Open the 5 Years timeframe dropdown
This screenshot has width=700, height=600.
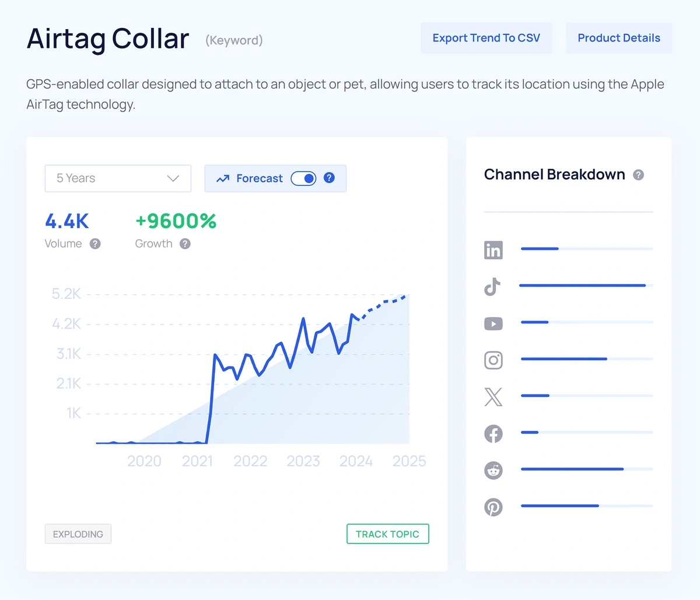click(x=118, y=178)
